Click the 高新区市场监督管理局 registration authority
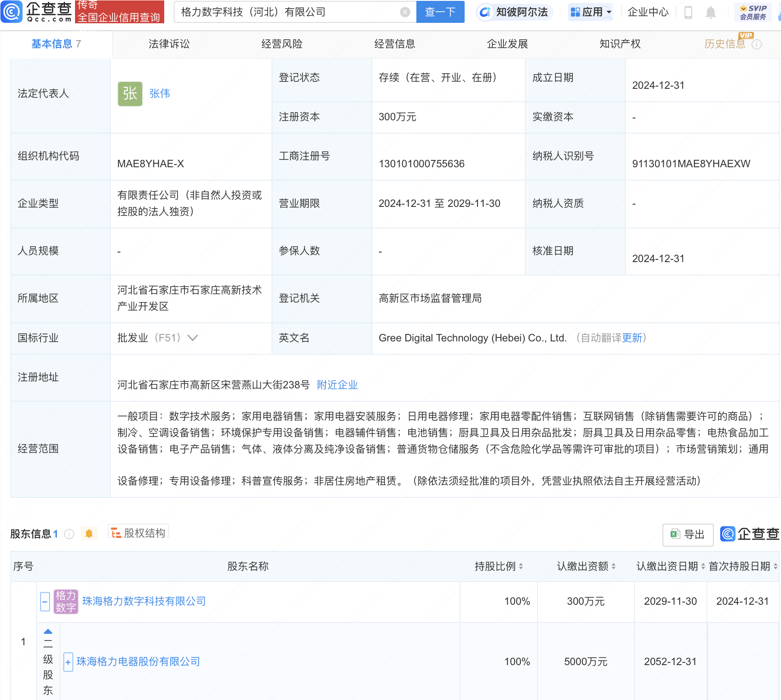 [430, 298]
